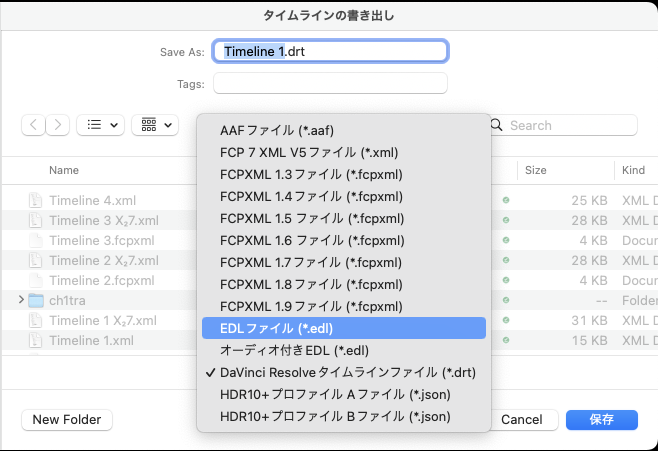Click the Tags input field
The image size is (658, 451).
pyautogui.click(x=330, y=83)
